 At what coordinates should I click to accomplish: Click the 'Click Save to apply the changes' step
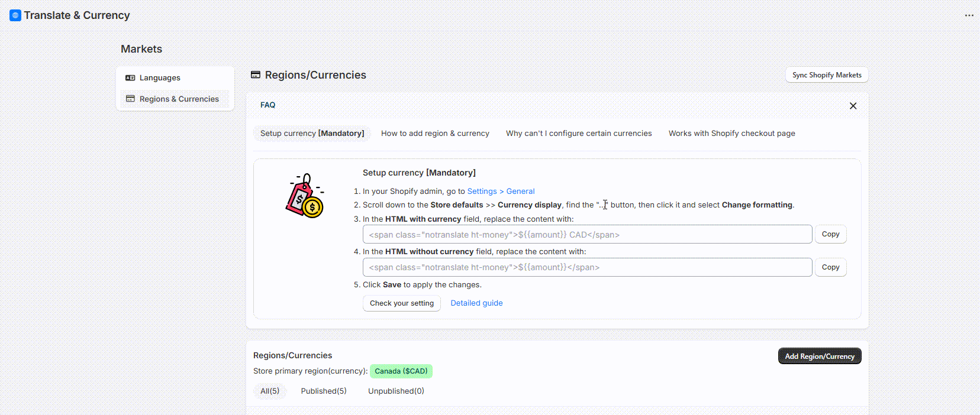click(x=422, y=285)
